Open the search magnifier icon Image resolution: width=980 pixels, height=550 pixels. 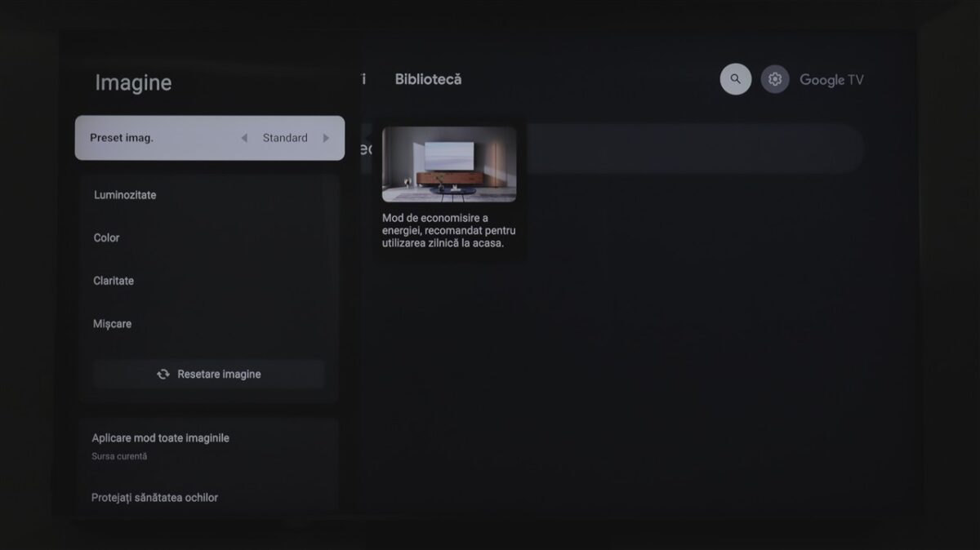click(735, 79)
